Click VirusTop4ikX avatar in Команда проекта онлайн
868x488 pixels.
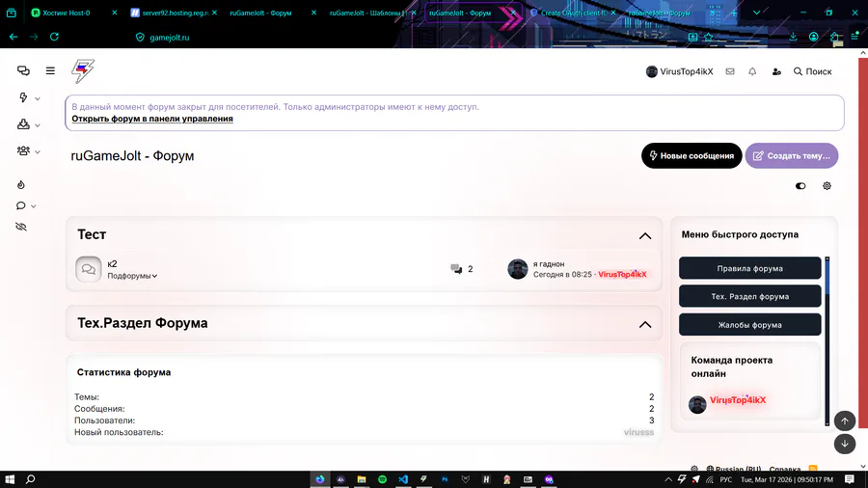coord(697,404)
